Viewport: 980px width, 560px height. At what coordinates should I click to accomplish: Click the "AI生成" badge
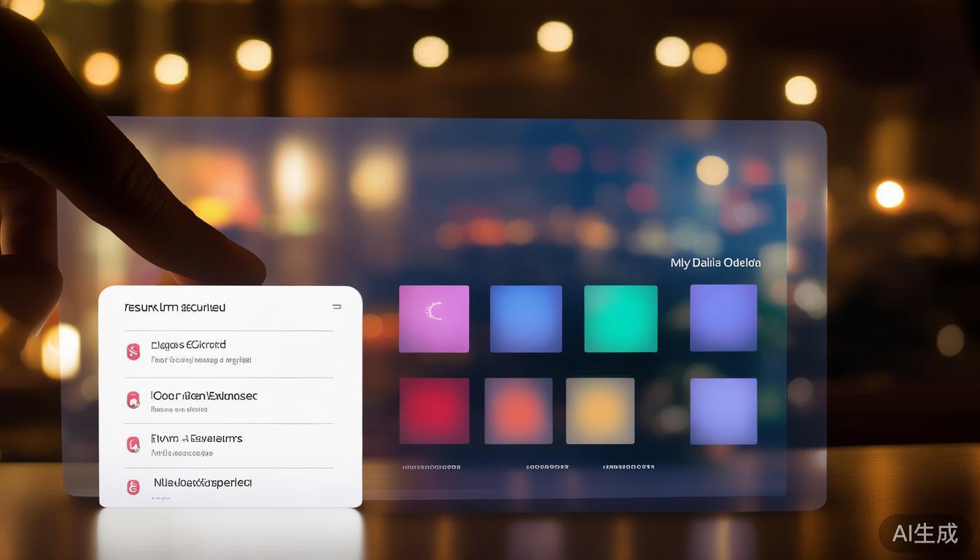click(x=925, y=533)
